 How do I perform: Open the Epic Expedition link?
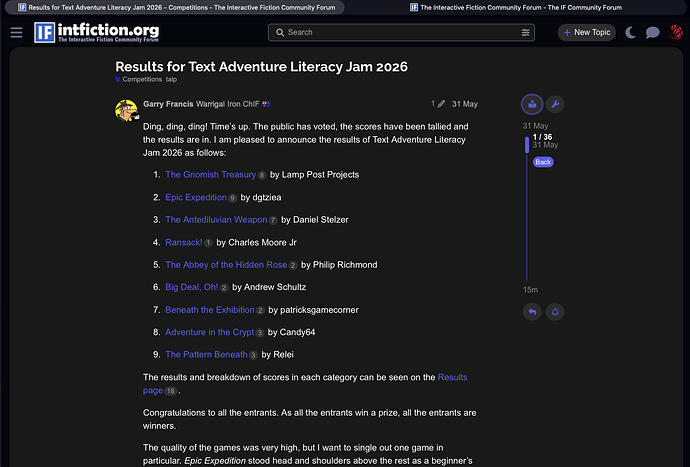196,198
